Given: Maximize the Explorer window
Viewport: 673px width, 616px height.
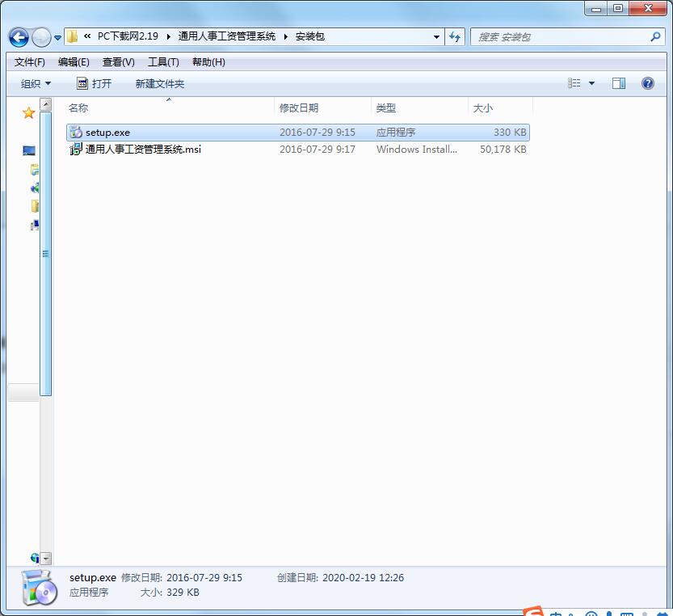Looking at the screenshot, I should 617,9.
